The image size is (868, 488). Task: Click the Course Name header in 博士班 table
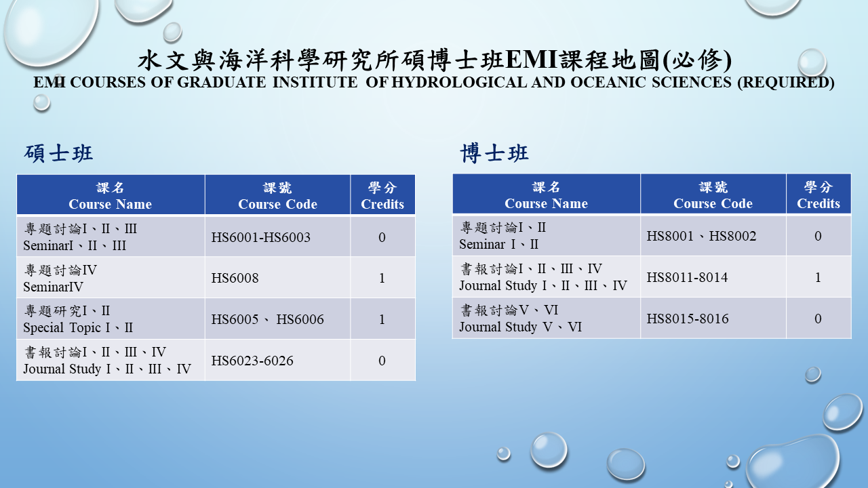547,195
